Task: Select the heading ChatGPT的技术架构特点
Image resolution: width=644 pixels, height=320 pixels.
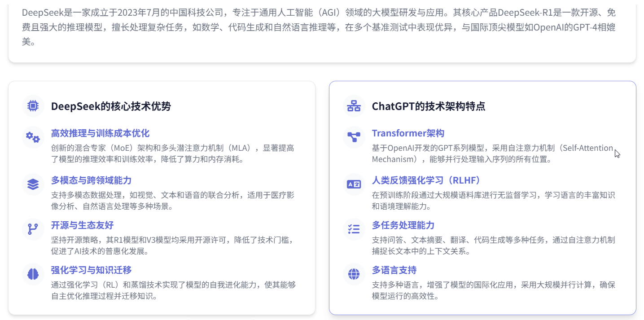Action: [x=429, y=106]
